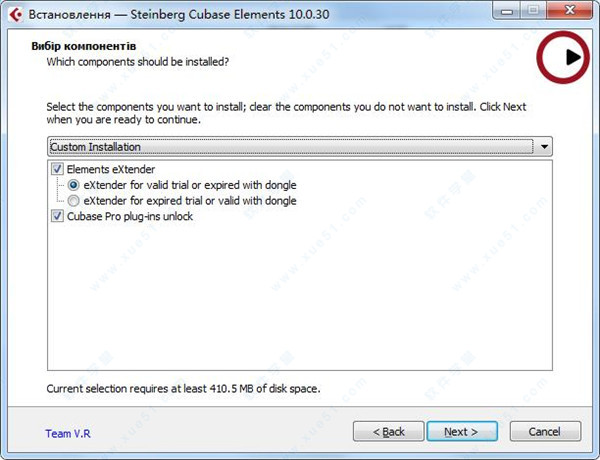Image resolution: width=600 pixels, height=460 pixels.
Task: Click the 'Вибір компонентів' heading
Action: click(x=83, y=47)
